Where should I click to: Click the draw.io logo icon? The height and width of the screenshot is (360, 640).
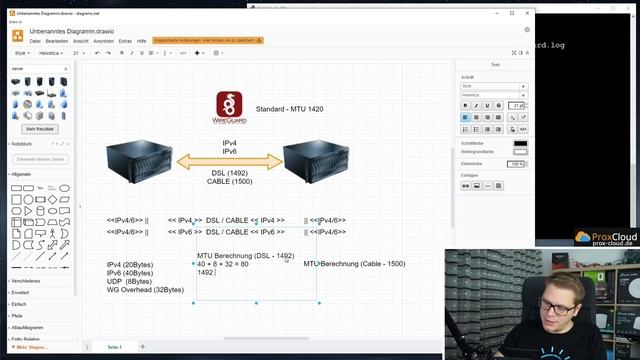18,36
